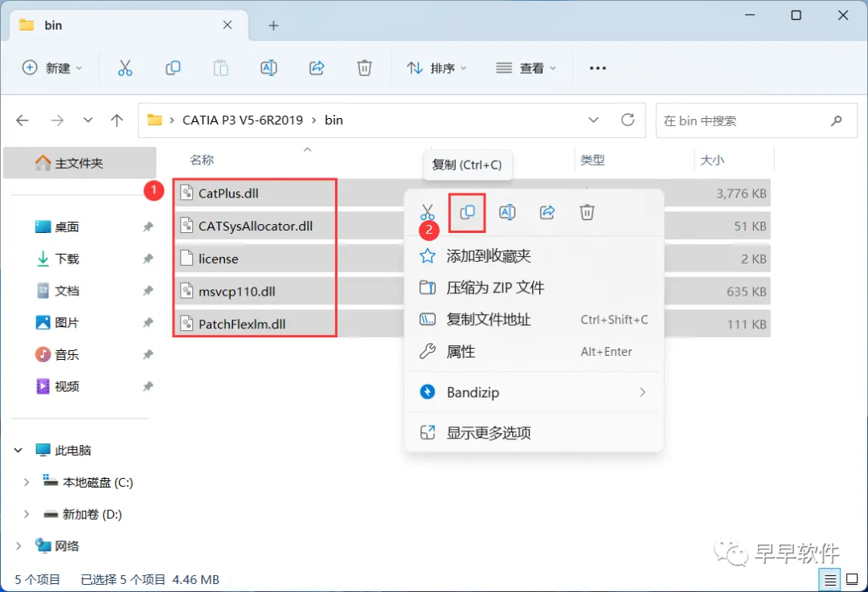Select 压缩为 ZIP 文件
This screenshot has width=868, height=592.
click(534, 288)
